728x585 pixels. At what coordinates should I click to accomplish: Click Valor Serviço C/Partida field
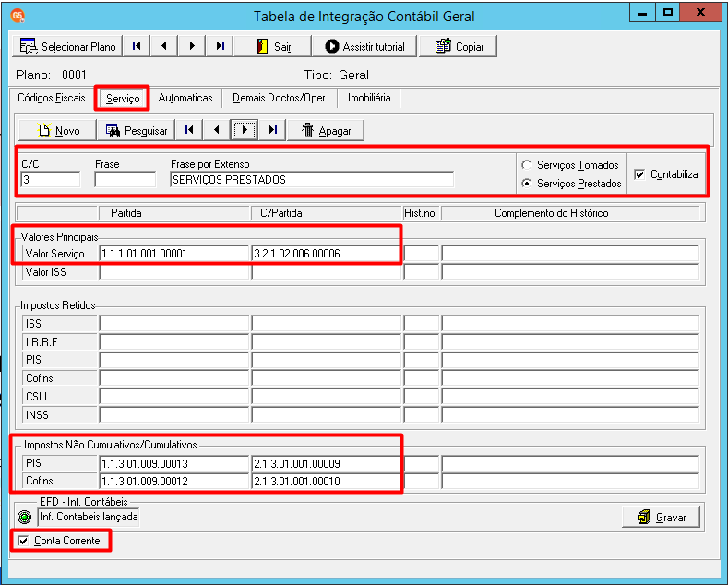[x=327, y=254]
